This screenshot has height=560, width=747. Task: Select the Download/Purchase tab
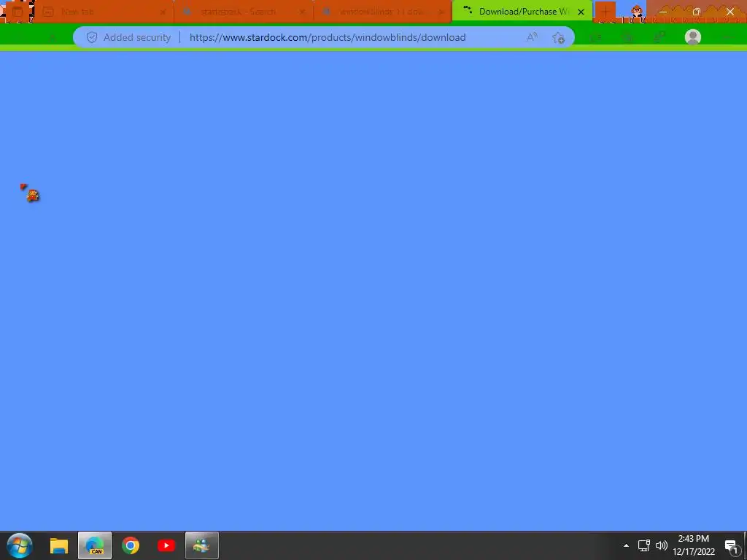522,12
